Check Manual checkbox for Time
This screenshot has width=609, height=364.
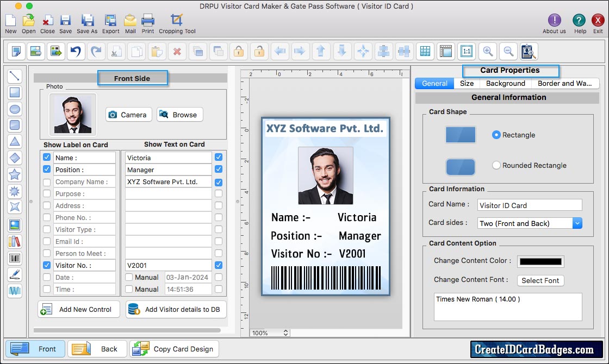click(129, 289)
